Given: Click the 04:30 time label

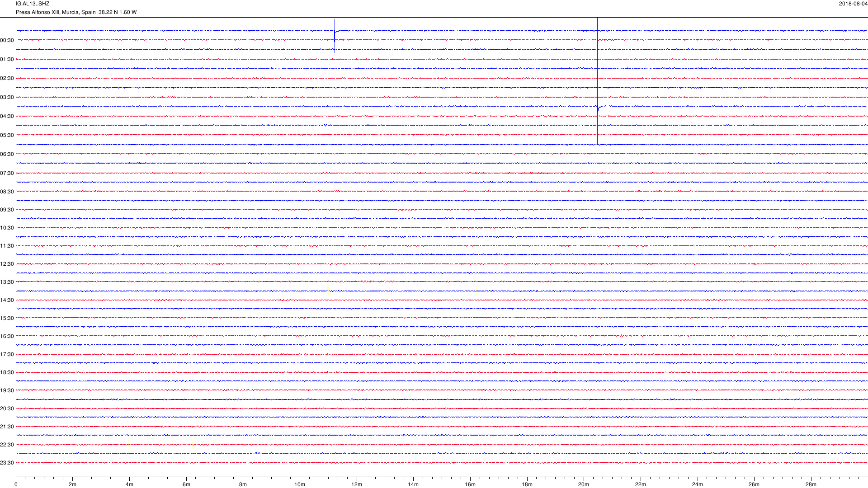Looking at the screenshot, I should coord(7,116).
